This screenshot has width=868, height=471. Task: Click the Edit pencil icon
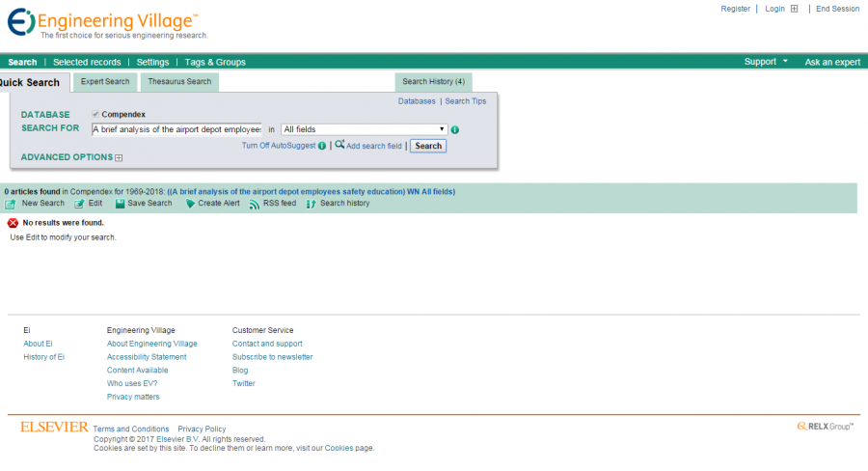coord(80,204)
